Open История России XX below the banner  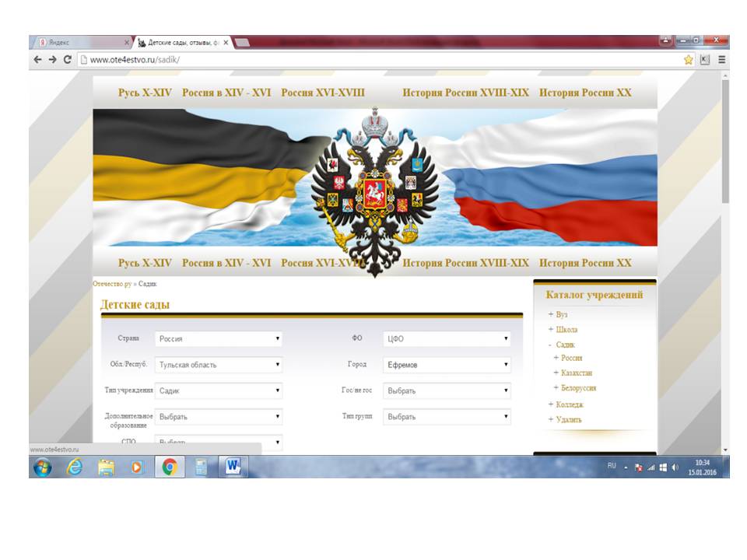(585, 263)
